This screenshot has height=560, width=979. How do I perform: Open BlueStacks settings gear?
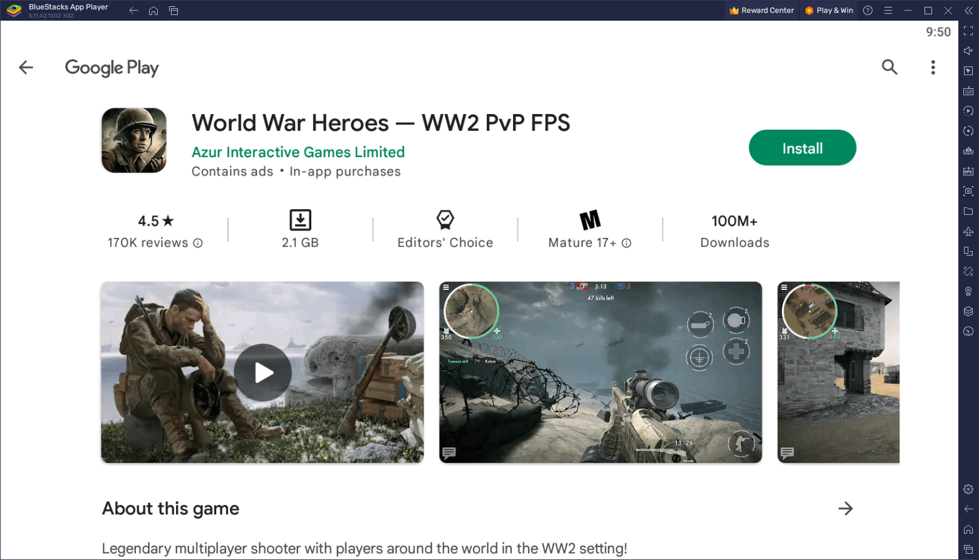point(968,489)
